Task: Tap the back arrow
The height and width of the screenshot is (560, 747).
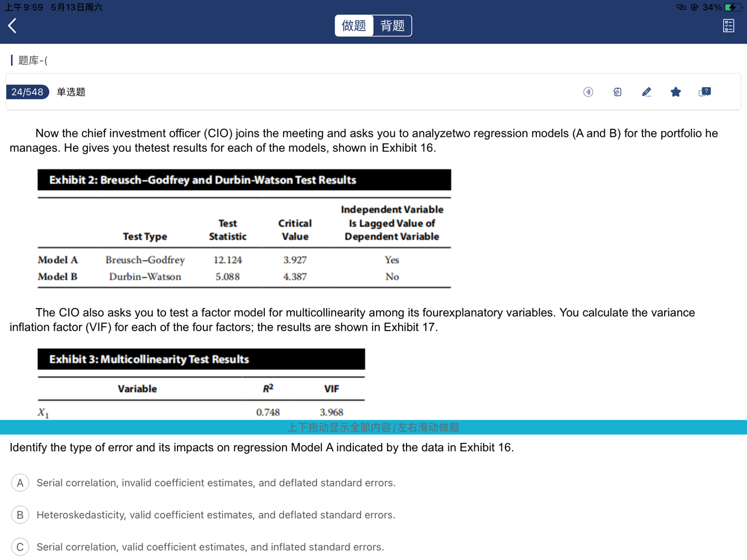Action: click(x=12, y=25)
